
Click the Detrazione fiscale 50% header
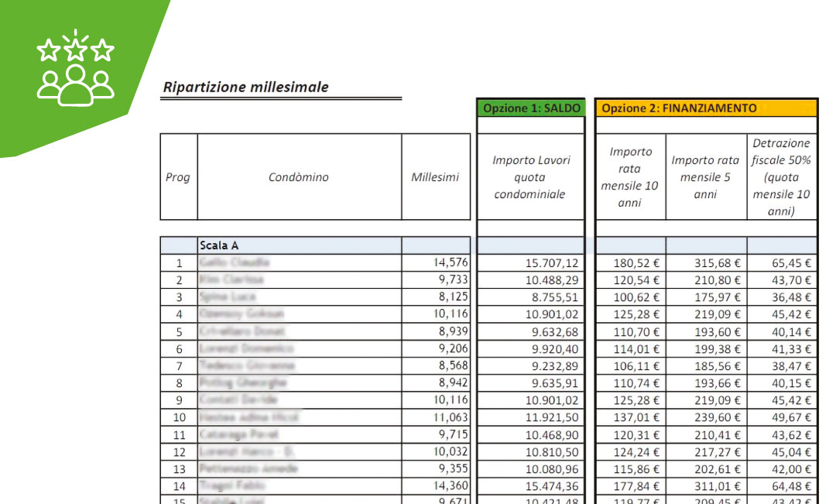[781, 177]
